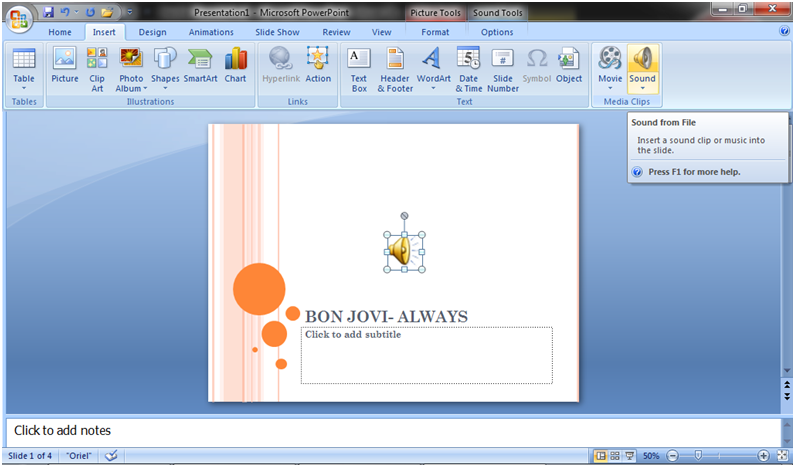795x467 pixels.
Task: Expand the Sound dropdown arrow
Action: [x=642, y=88]
